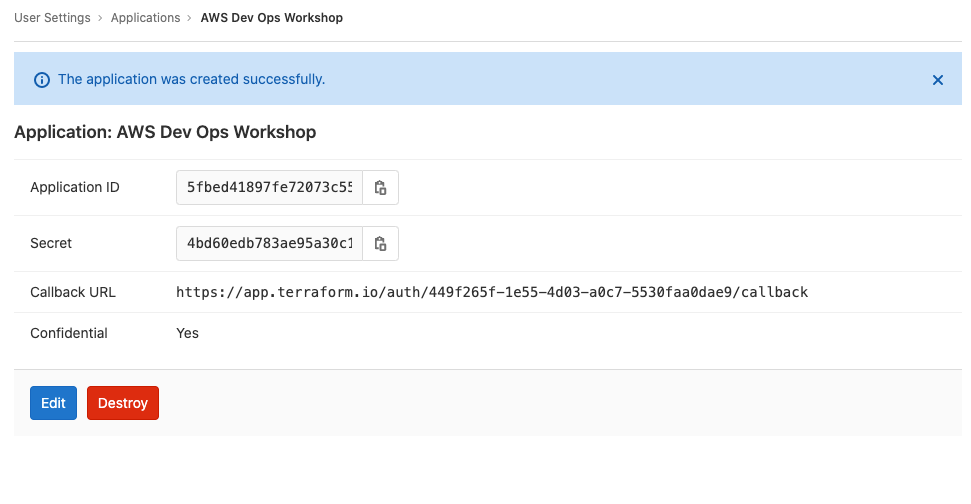The height and width of the screenshot is (504, 971).
Task: Dismiss the application created success banner
Action: [938, 80]
